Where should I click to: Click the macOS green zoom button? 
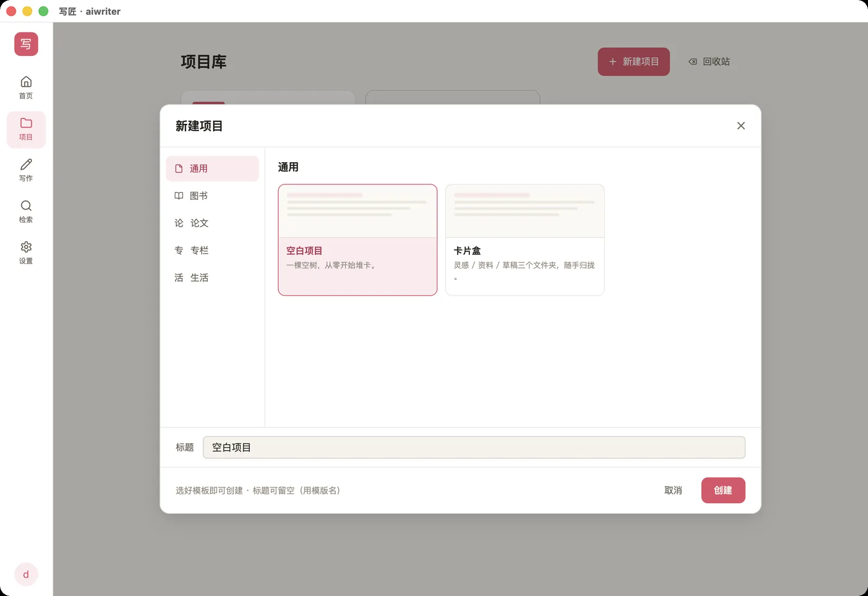click(43, 11)
